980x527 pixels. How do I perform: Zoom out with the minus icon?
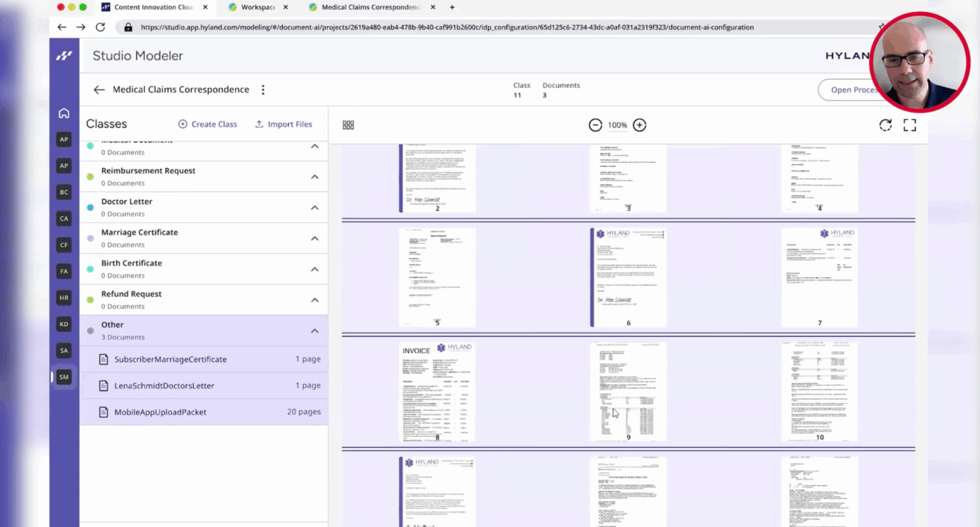[x=595, y=125]
